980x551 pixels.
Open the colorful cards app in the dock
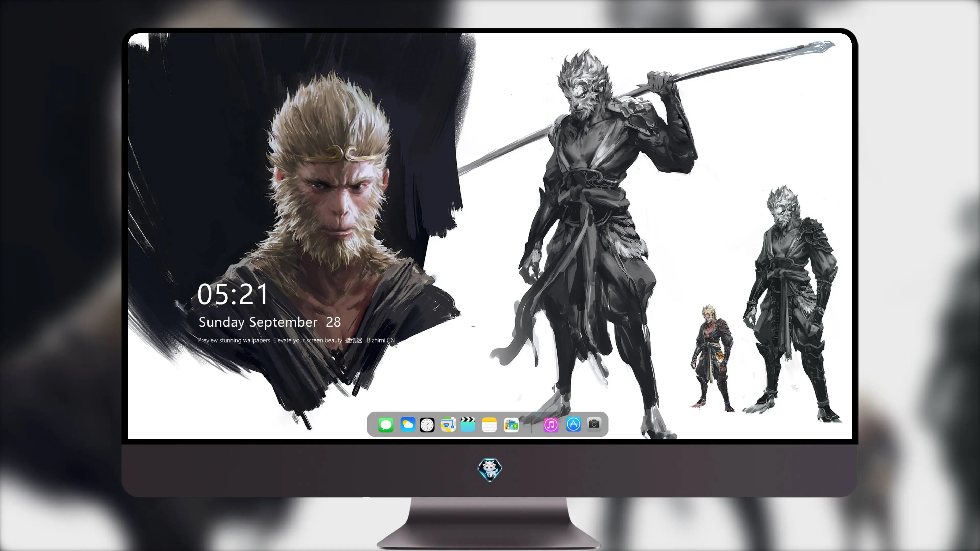coord(511,425)
